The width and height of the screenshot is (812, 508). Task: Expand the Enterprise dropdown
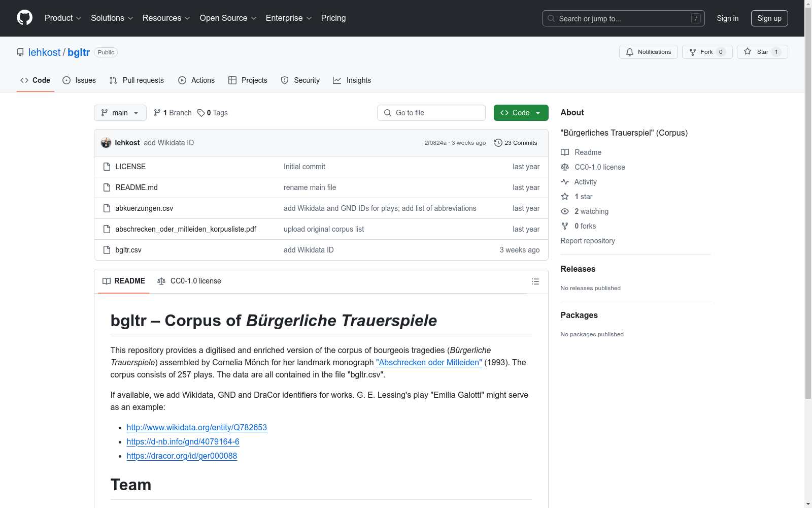tap(289, 18)
